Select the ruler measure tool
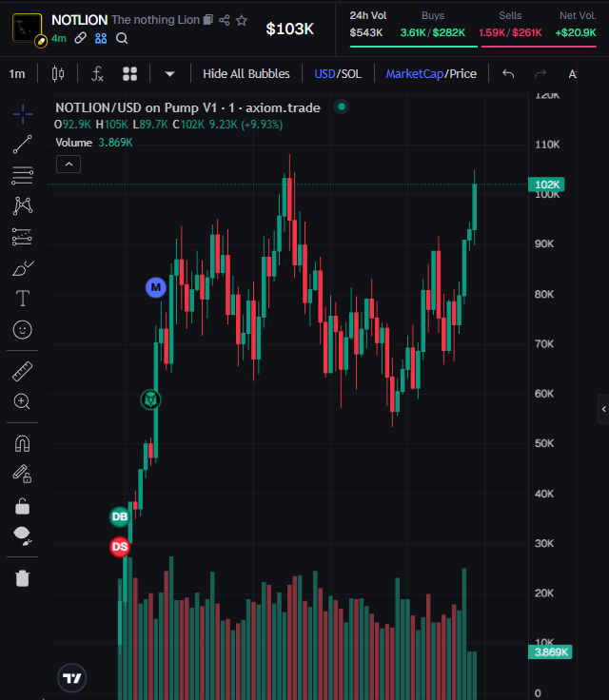Screen dimensions: 609x700 (22, 372)
